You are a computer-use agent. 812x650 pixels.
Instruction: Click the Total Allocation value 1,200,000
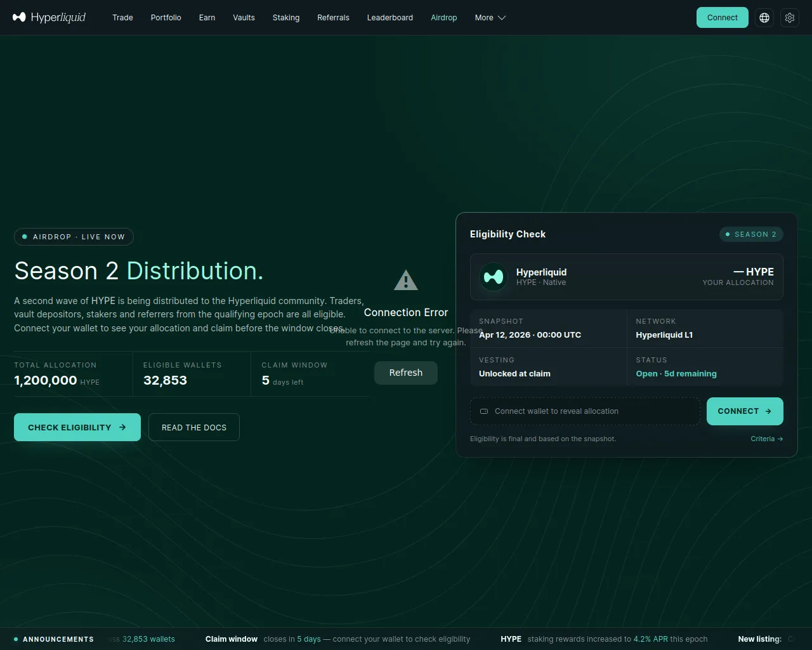point(46,380)
